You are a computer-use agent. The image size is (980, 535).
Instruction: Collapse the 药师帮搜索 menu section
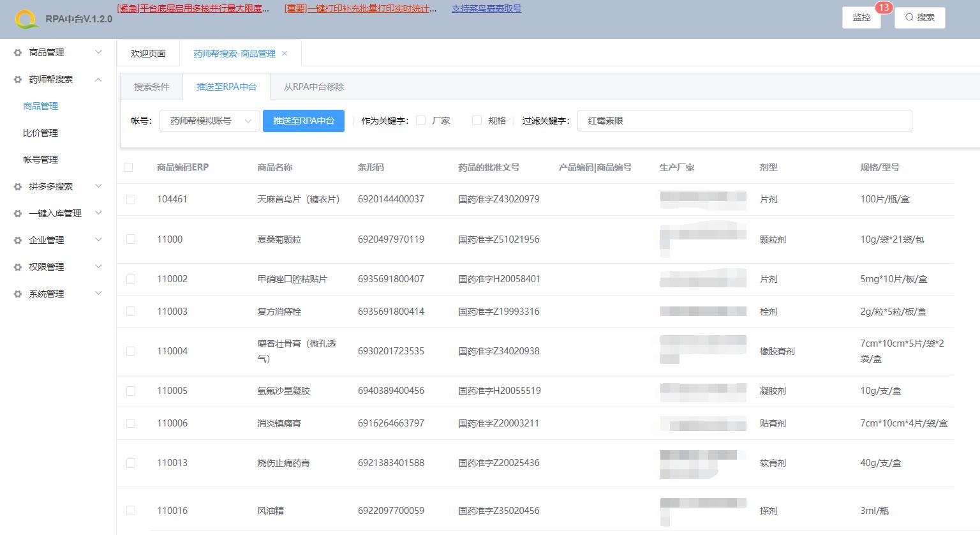98,79
